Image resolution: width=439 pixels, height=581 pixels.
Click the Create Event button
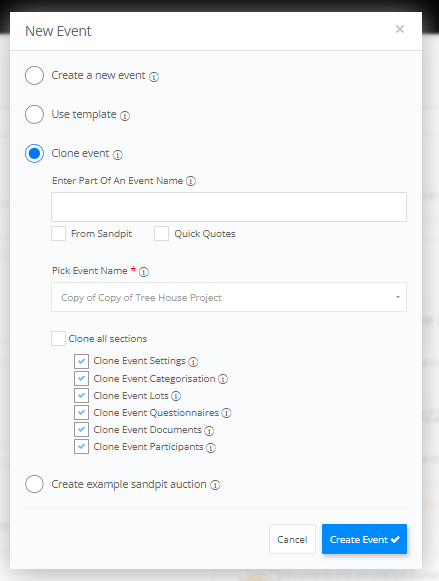tap(365, 539)
